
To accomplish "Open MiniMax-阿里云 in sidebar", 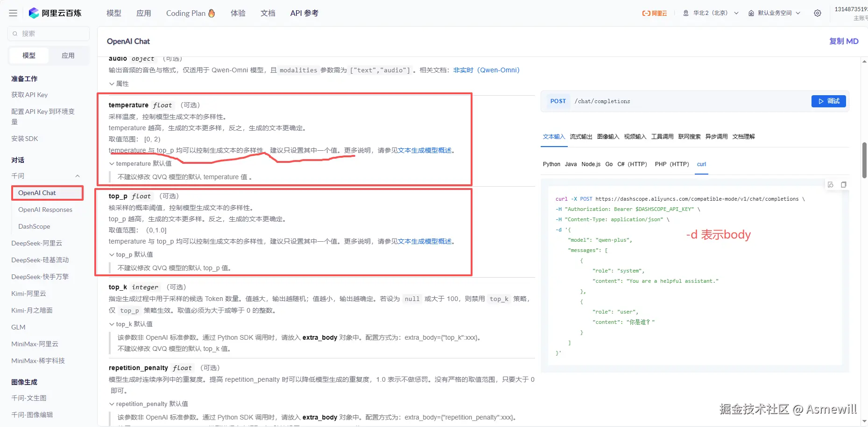I will (x=35, y=344).
